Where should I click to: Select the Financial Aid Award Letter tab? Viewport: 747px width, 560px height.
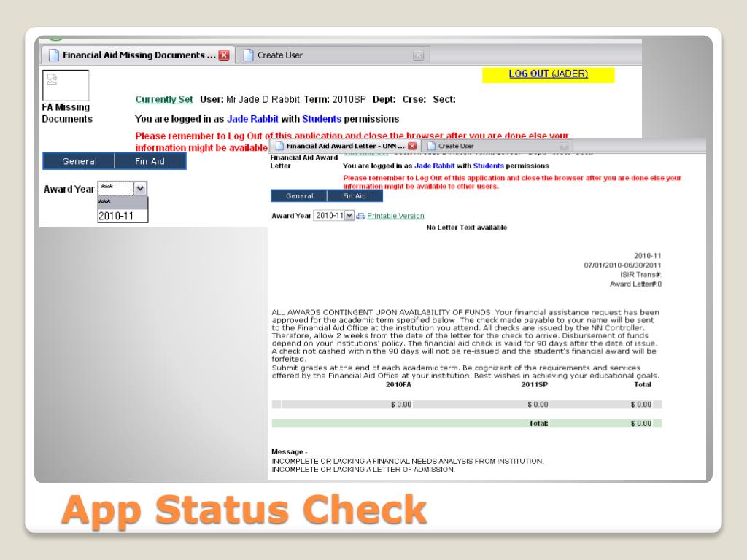(x=345, y=146)
